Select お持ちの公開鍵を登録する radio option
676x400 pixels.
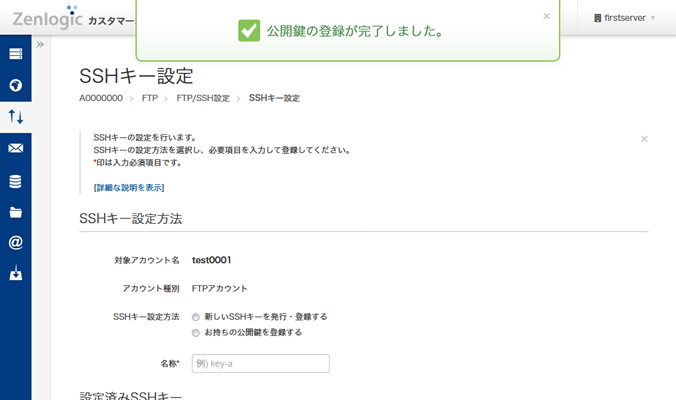[x=195, y=333]
